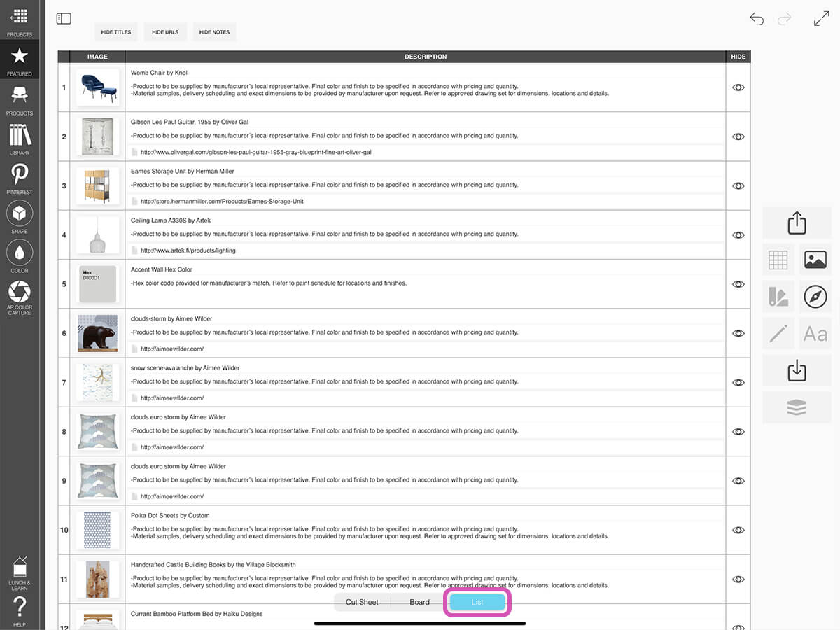Image resolution: width=840 pixels, height=630 pixels.
Task: Open the Color droplet tool
Action: [x=20, y=253]
